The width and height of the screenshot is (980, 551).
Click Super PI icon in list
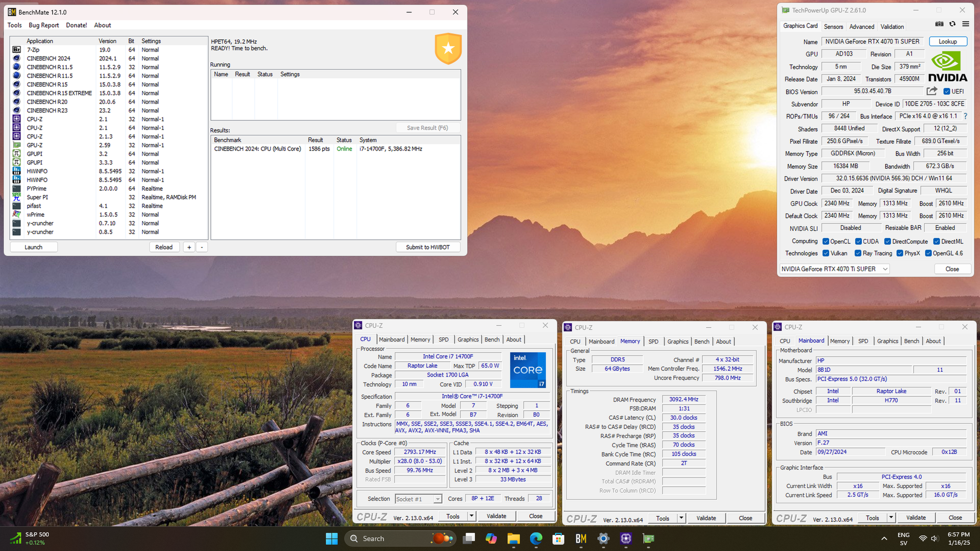17,197
